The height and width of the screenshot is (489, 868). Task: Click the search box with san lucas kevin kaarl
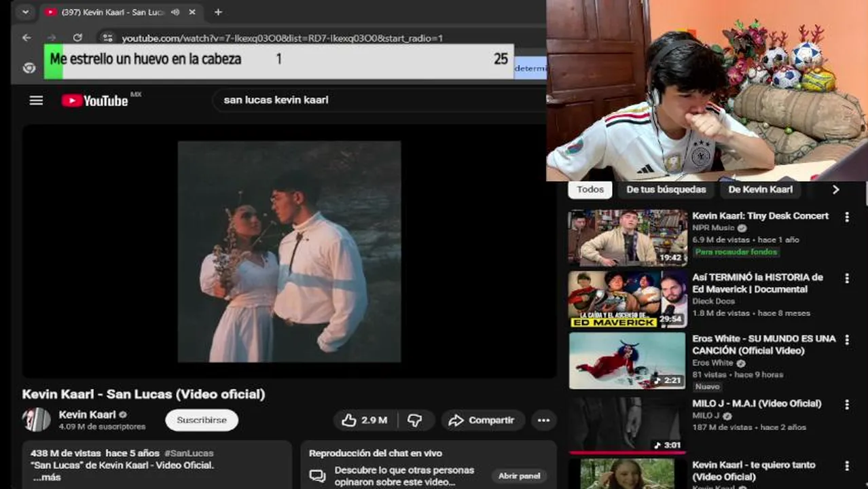coord(380,100)
